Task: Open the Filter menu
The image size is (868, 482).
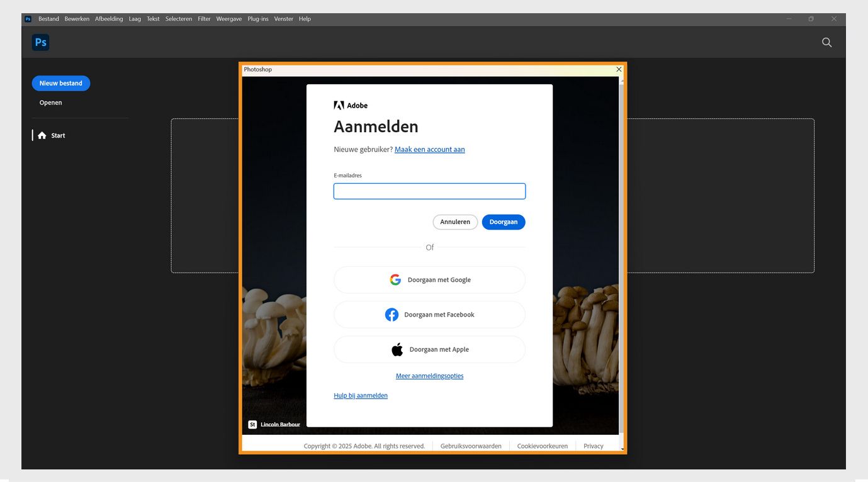Action: click(204, 19)
